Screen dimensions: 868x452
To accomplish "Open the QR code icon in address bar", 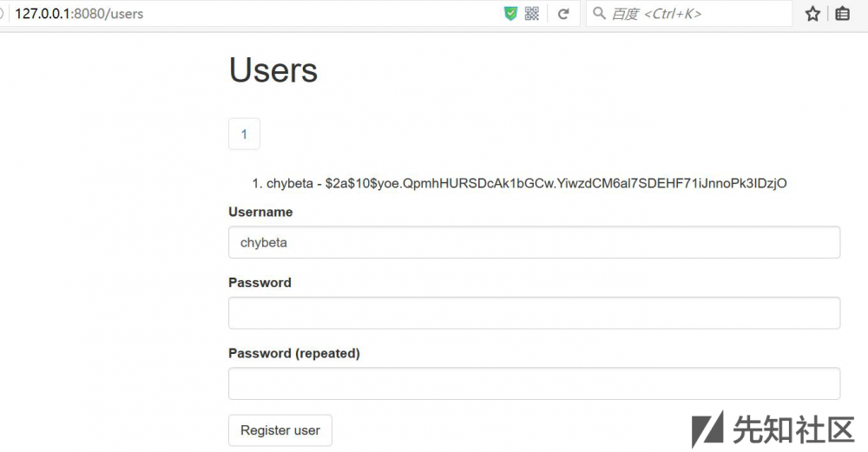I will [531, 13].
